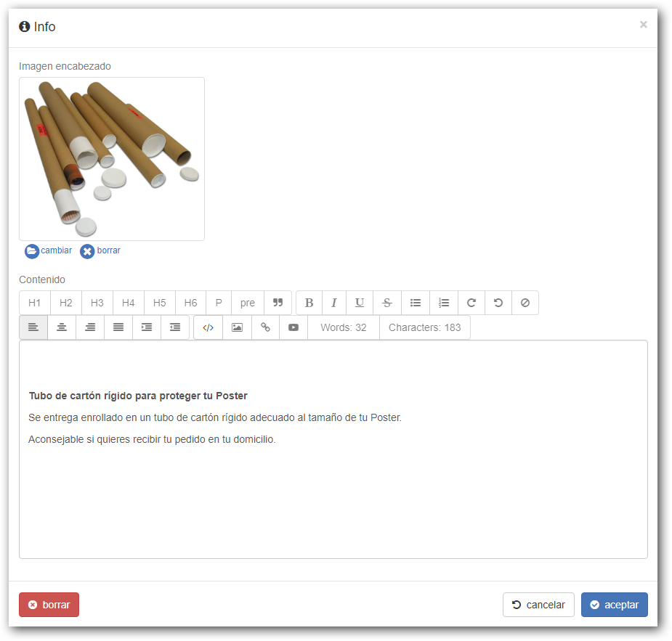The height and width of the screenshot is (641, 672).
Task: Click the red borrar button
Action: 49,605
